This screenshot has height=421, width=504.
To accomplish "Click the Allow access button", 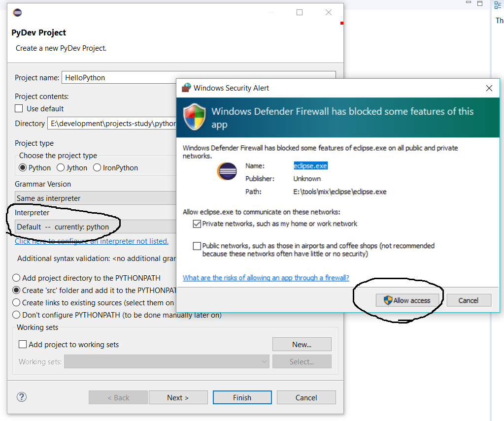I will point(407,300).
